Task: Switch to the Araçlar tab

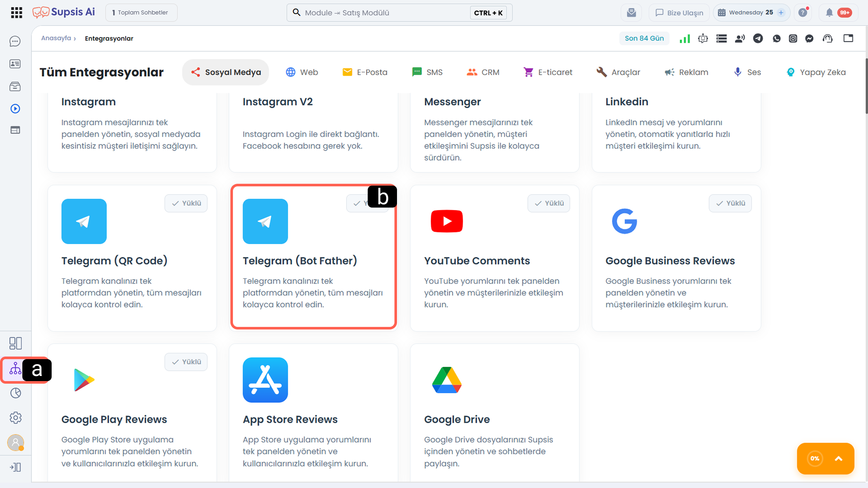Action: 618,72
